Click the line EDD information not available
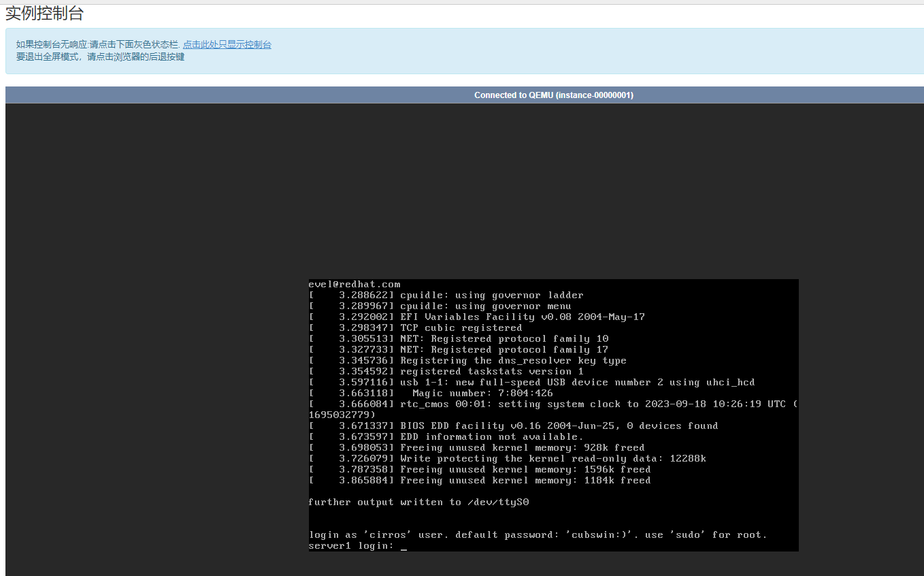Screen dimensions: 924x576 click(446, 437)
